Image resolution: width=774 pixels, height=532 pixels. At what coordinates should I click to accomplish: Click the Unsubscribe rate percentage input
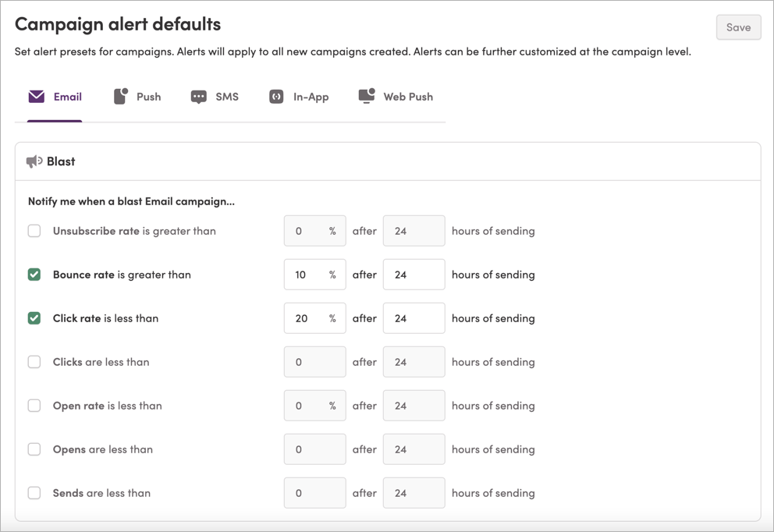click(314, 231)
